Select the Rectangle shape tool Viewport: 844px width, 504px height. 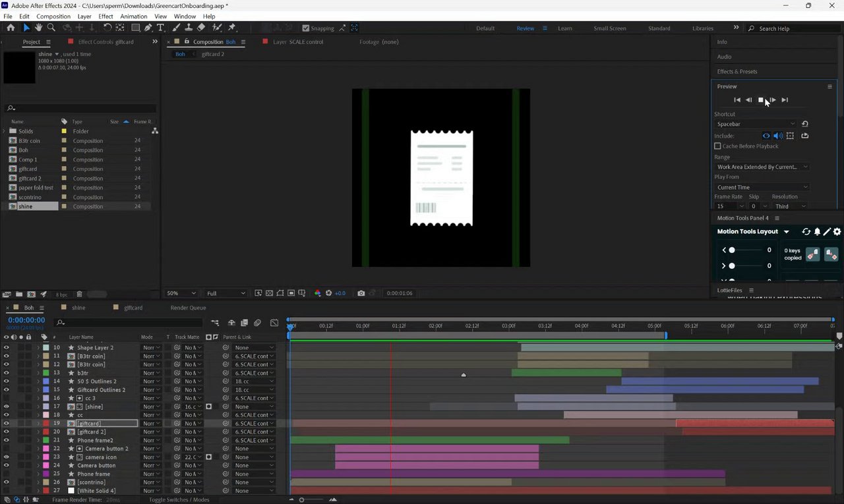[135, 28]
